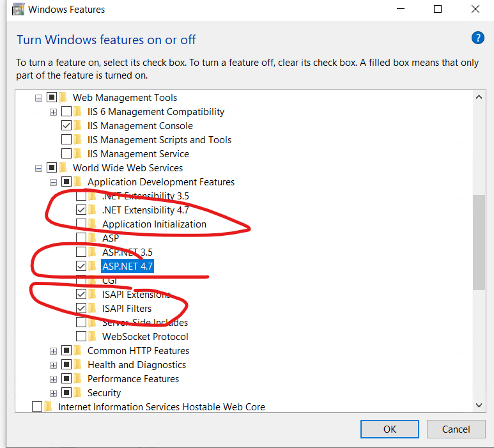Select the Common HTTP Features label
Screen dimensions: 494x448
(x=138, y=351)
